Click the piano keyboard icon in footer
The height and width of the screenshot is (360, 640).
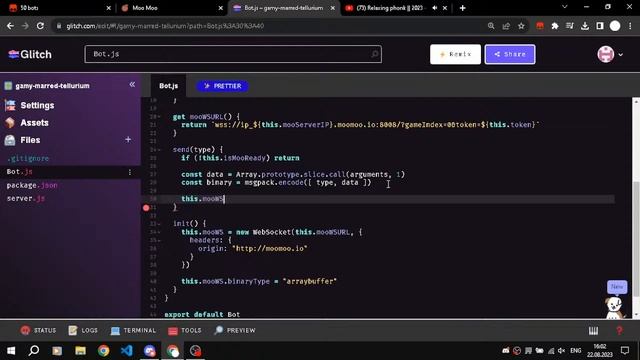coord(593,331)
